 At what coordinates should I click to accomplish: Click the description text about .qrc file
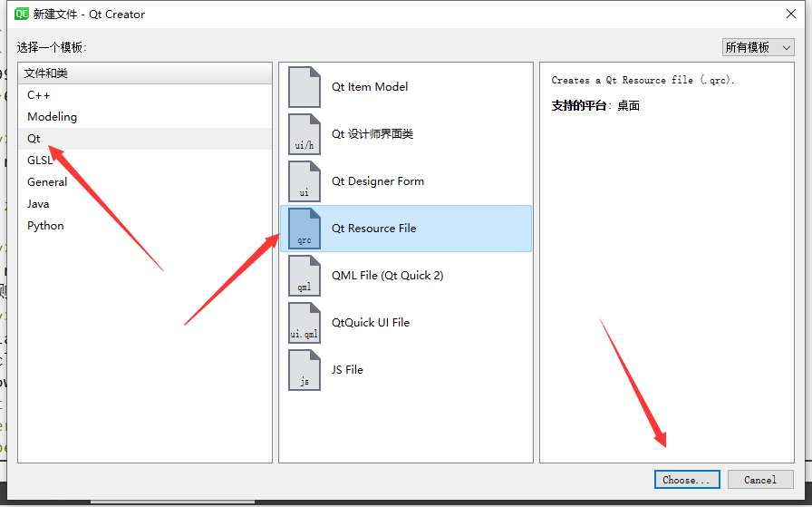(643, 81)
